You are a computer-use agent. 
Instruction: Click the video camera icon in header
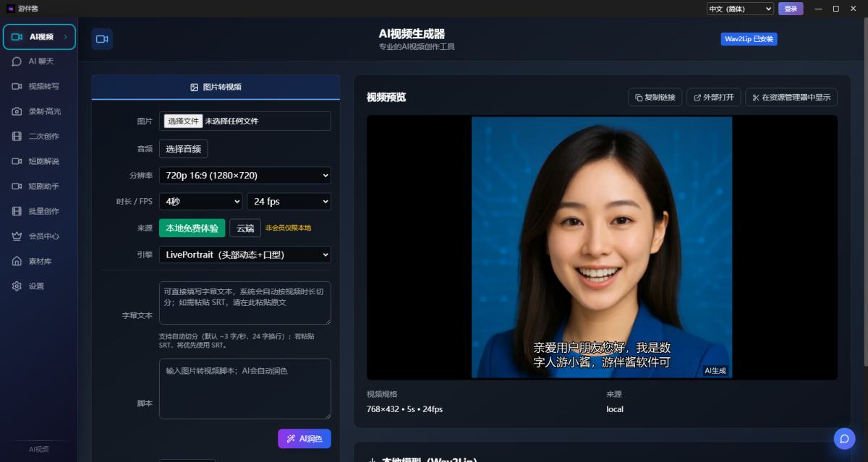tap(102, 39)
